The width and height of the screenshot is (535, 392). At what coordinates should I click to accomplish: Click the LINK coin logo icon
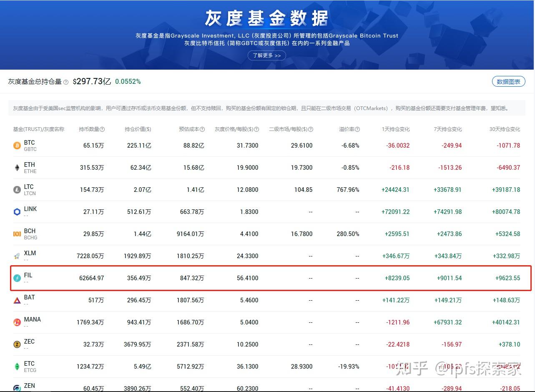pyautogui.click(x=17, y=212)
